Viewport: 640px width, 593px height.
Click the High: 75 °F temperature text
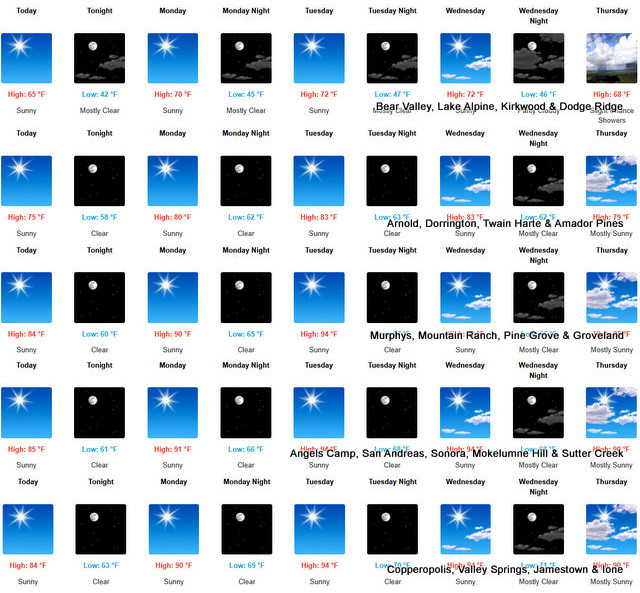point(27,217)
